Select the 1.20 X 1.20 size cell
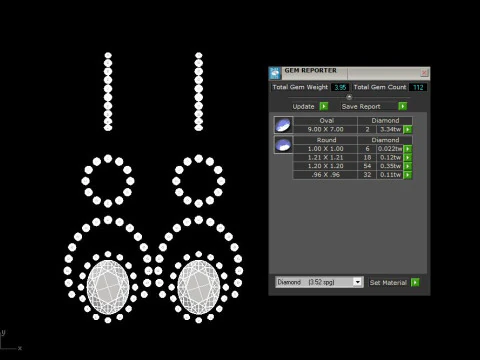 pyautogui.click(x=325, y=166)
